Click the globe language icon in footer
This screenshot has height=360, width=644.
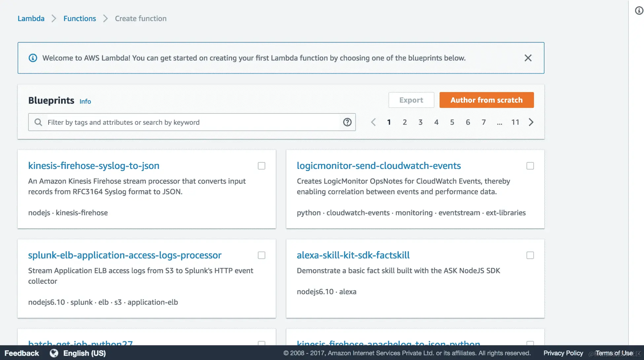coord(54,353)
